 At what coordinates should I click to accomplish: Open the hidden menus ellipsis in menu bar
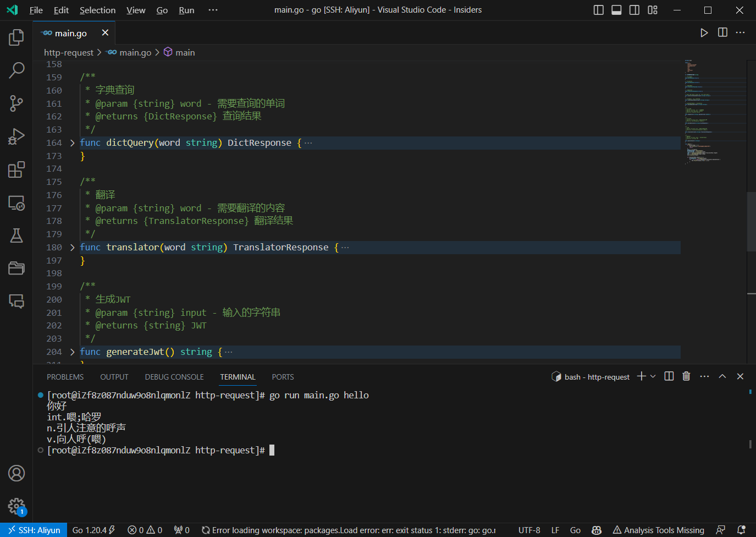(213, 10)
